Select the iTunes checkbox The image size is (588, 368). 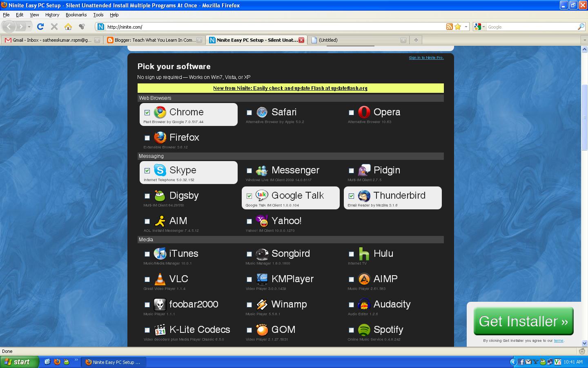pyautogui.click(x=147, y=254)
